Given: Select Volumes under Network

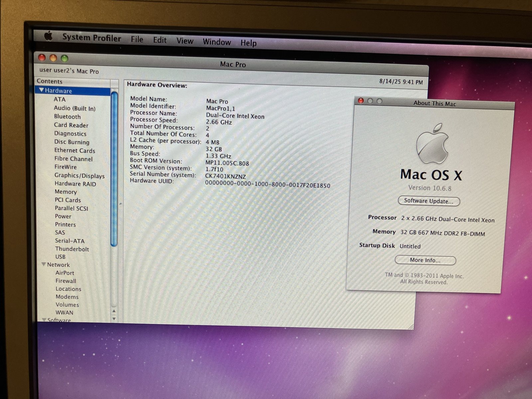Looking at the screenshot, I should point(67,305).
